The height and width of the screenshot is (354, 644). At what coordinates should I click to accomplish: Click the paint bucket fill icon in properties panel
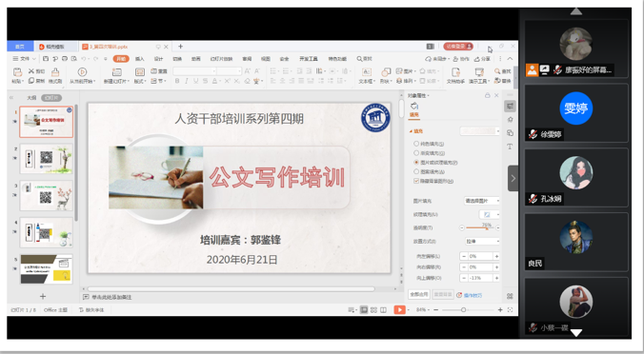coord(414,107)
